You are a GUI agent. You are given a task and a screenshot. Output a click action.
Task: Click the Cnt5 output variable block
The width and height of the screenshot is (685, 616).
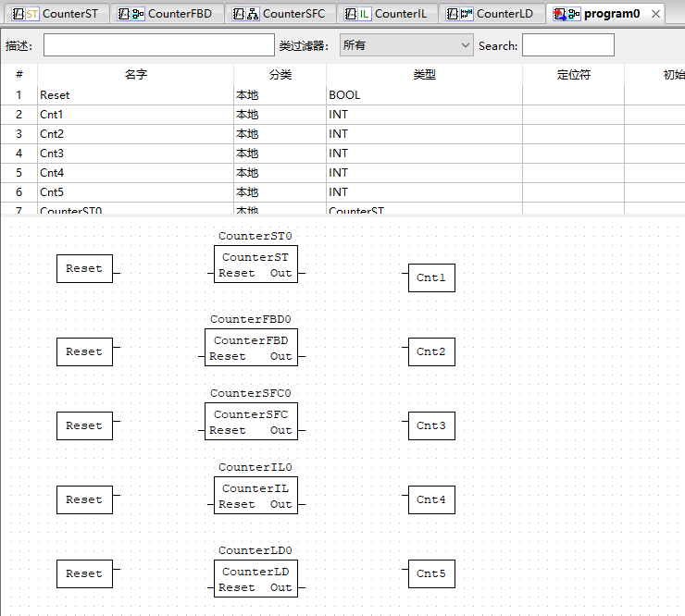pos(431,573)
